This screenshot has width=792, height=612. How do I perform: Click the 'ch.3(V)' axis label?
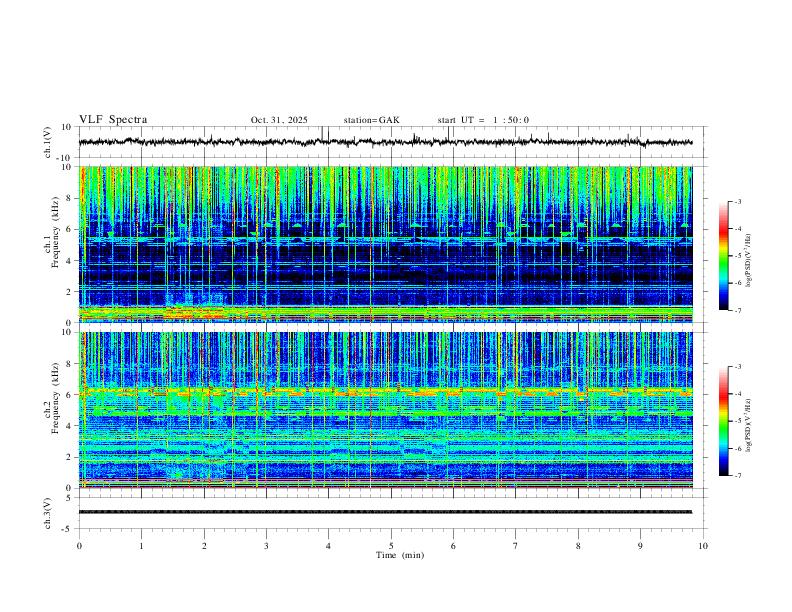tap(48, 513)
